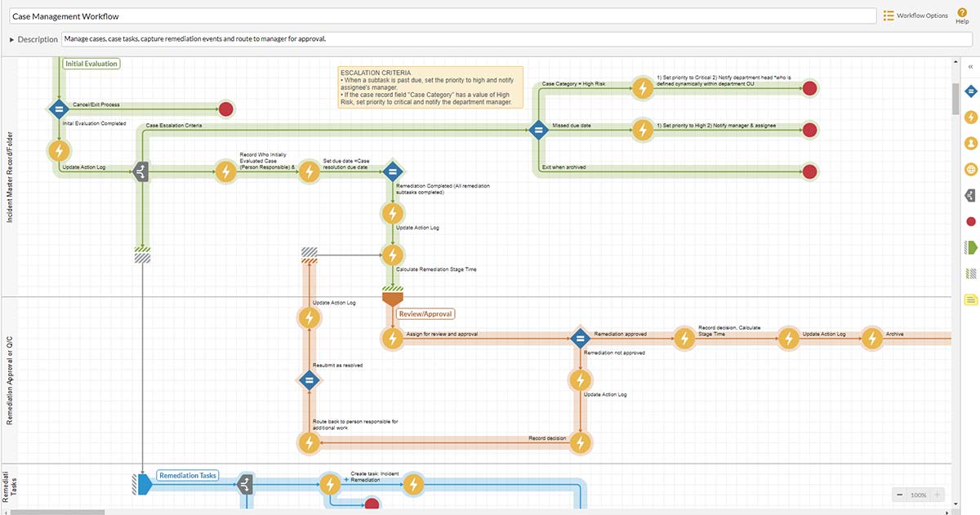Select the Assign for review and approval action
This screenshot has height=515, width=980.
(392, 338)
